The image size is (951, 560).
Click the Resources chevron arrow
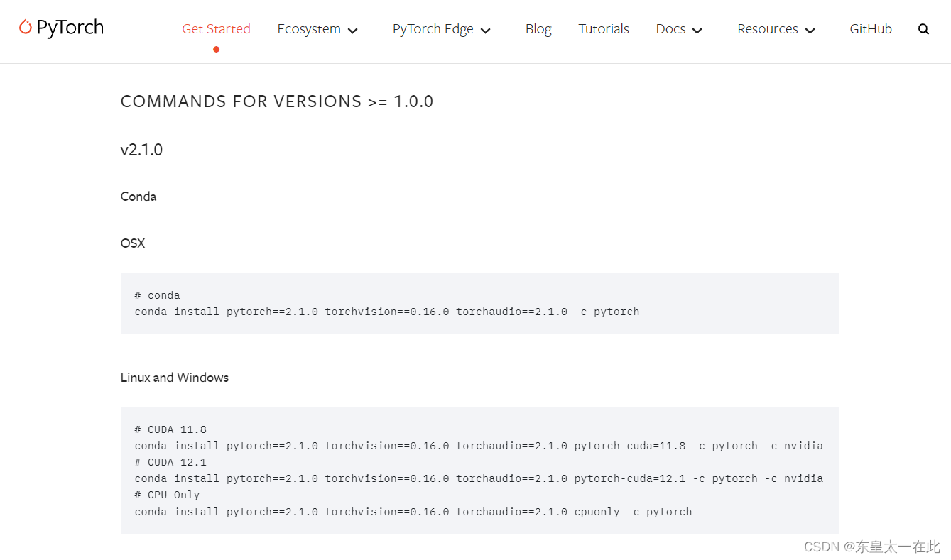point(810,31)
